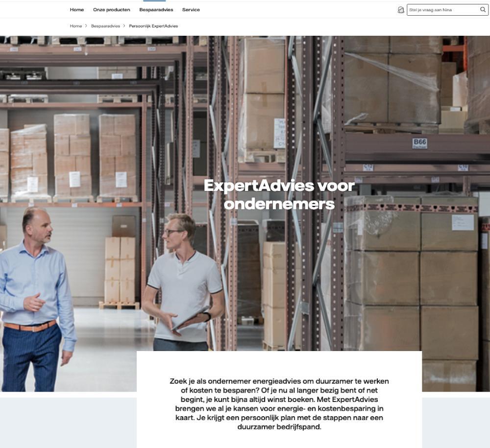Viewport: 490px width, 448px height.
Task: Click the 'ExpertAdvies voor ondernemers' heading
Action: click(x=279, y=193)
